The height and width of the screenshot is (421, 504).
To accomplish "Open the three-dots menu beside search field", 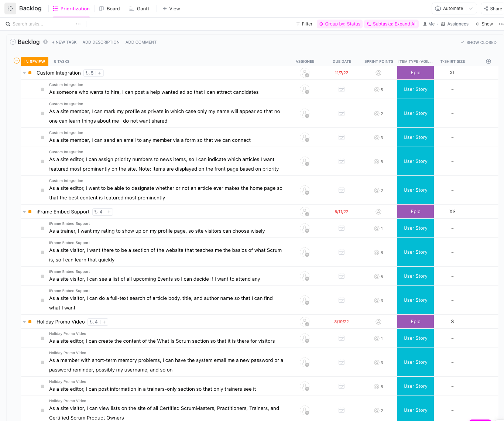I will pyautogui.click(x=78, y=24).
